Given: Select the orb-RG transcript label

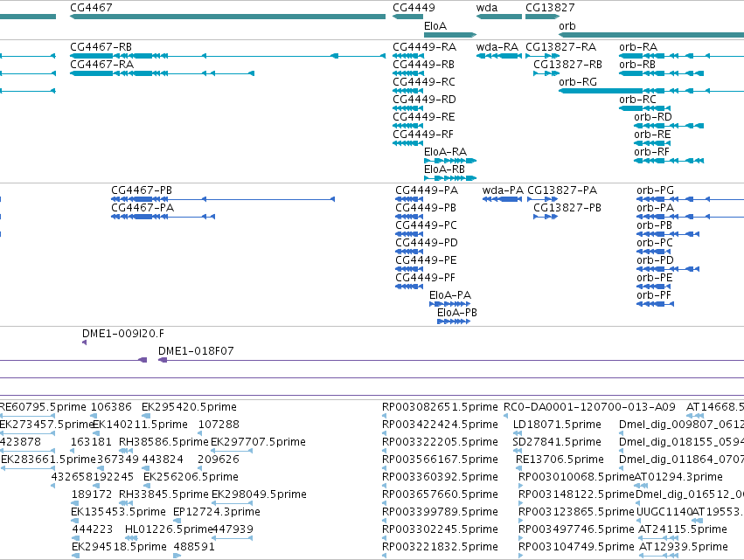Looking at the screenshot, I should 578,82.
